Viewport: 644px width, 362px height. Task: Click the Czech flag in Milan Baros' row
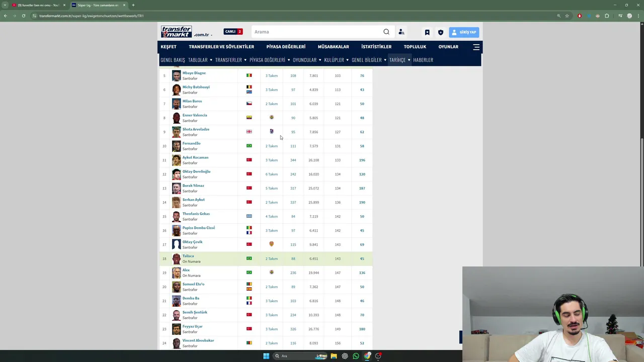(x=249, y=104)
